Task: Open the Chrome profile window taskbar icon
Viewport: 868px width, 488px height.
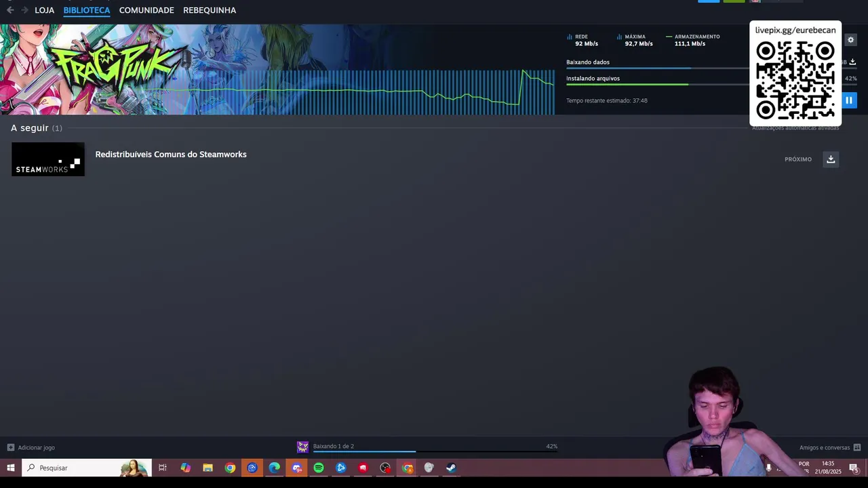Action: tap(408, 468)
